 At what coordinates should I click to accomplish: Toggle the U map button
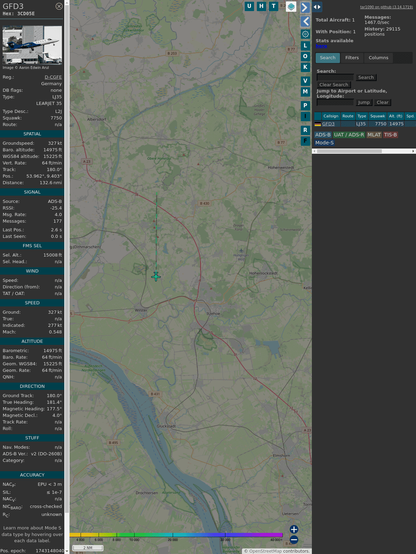coord(249,6)
